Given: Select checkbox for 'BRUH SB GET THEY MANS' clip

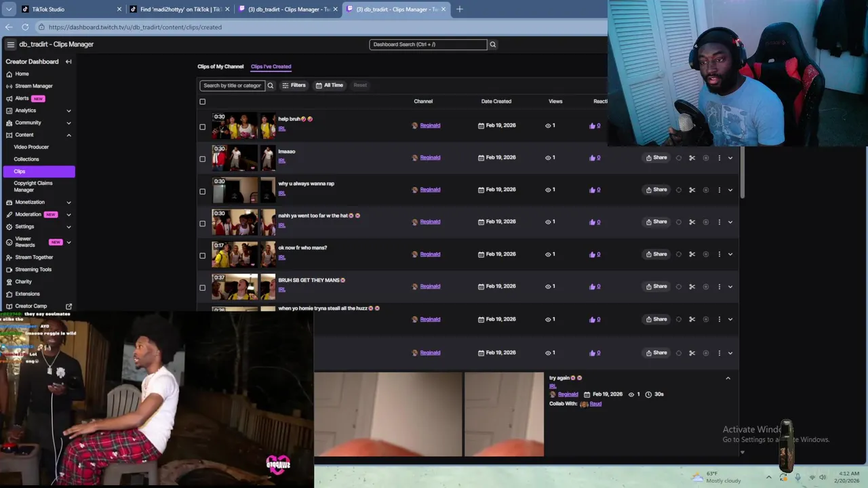Looking at the screenshot, I should tap(202, 287).
